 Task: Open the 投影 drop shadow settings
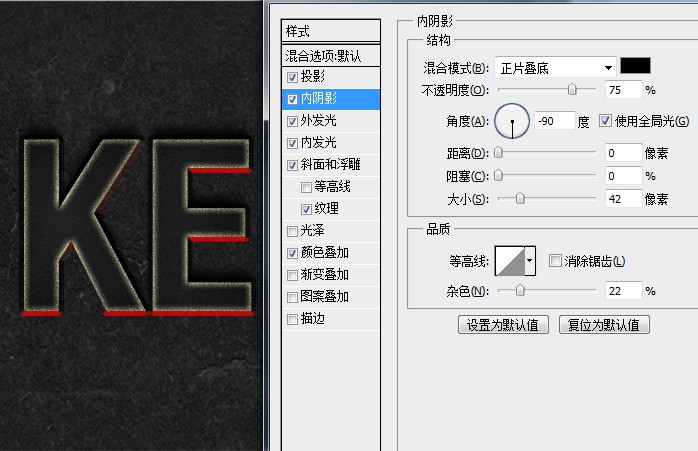click(312, 77)
